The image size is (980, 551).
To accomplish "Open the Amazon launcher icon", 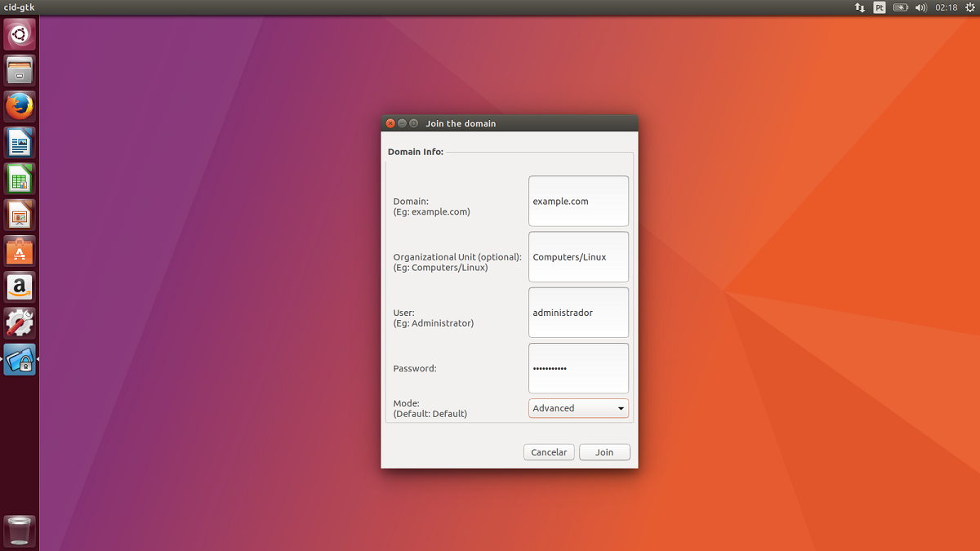I will pyautogui.click(x=20, y=287).
